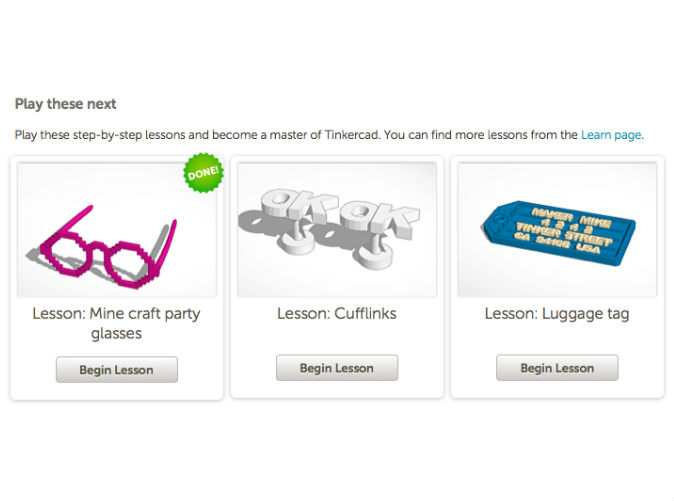Click the green DONE! badge icon
The height and width of the screenshot is (501, 674).
(204, 173)
